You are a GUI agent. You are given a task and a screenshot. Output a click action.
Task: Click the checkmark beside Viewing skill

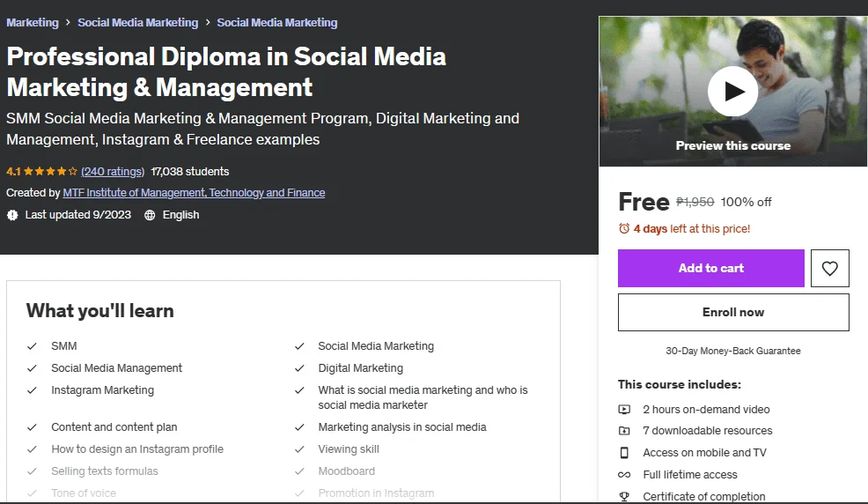point(299,449)
